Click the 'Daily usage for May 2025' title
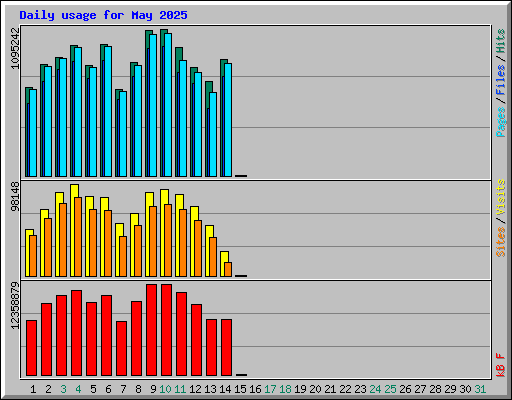Image resolution: width=512 pixels, height=400 pixels. point(103,15)
